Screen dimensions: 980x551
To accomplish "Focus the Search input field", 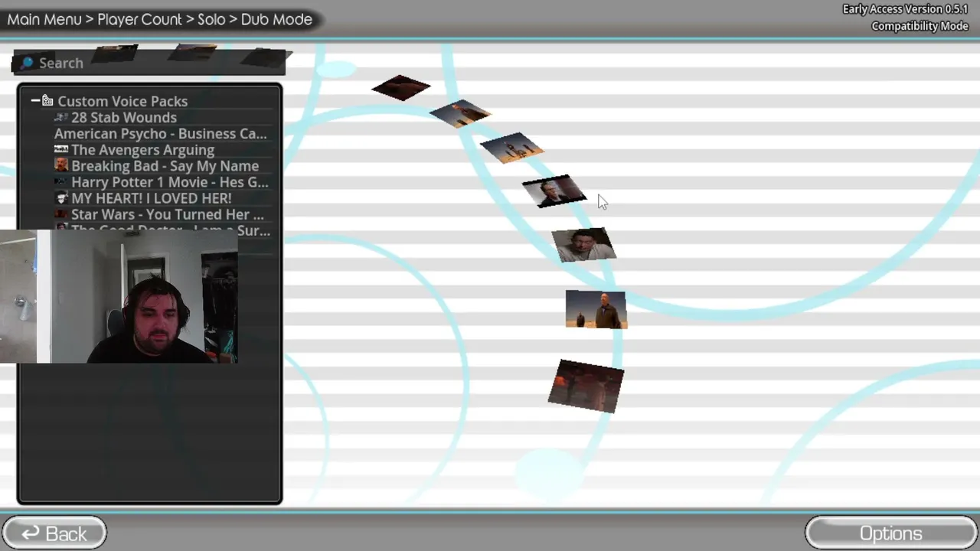I will pyautogui.click(x=149, y=63).
